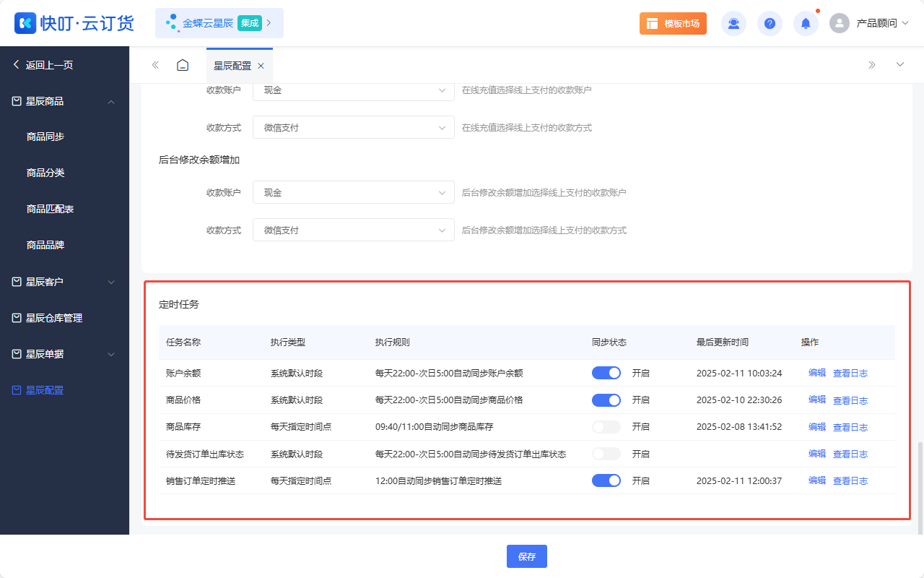Image resolution: width=924 pixels, height=578 pixels.
Task: Enable 商品库存 sync status switch
Action: 606,426
